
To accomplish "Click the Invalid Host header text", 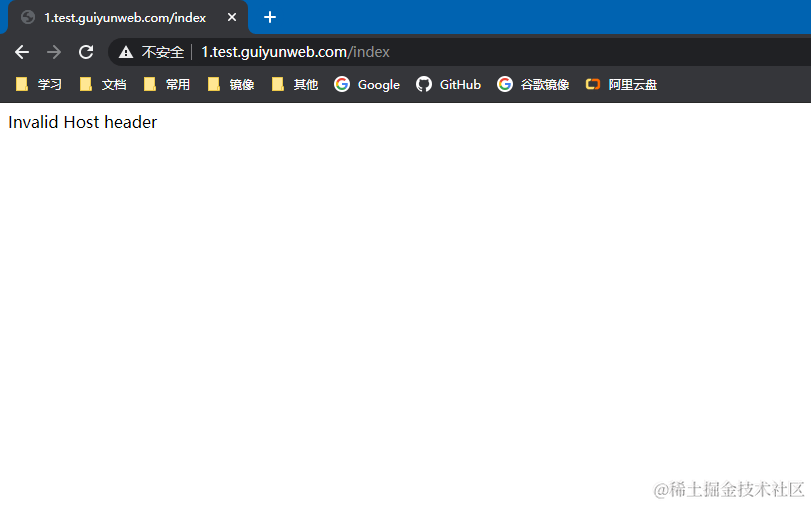I will tap(82, 122).
